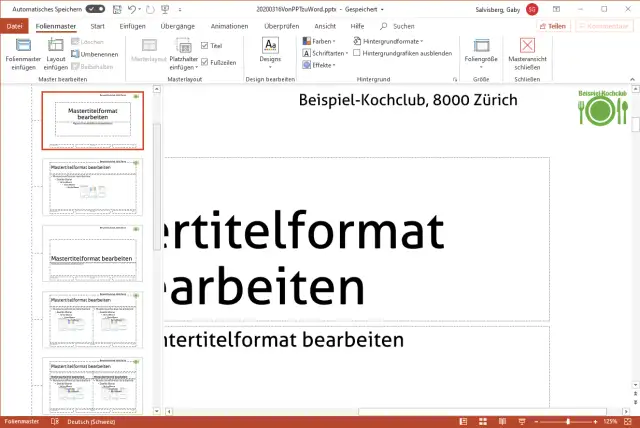This screenshot has width=640, height=428.
Task: Click the zoom slider handle
Action: (x=568, y=422)
